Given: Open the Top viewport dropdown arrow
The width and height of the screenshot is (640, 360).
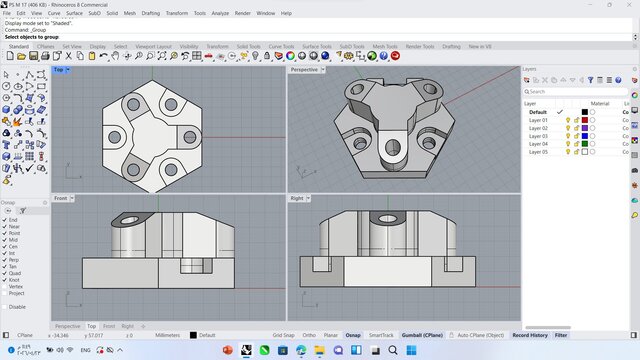Looking at the screenshot, I should (x=68, y=70).
